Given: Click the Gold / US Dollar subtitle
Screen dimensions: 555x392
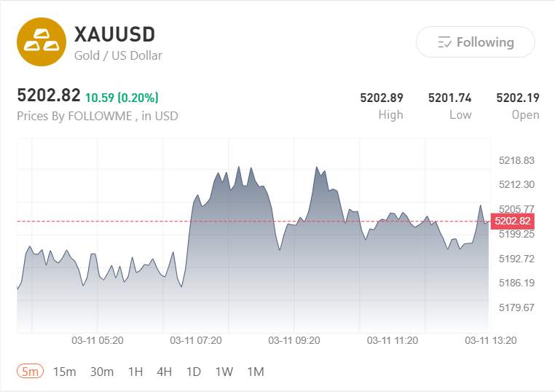Looking at the screenshot, I should point(118,55).
